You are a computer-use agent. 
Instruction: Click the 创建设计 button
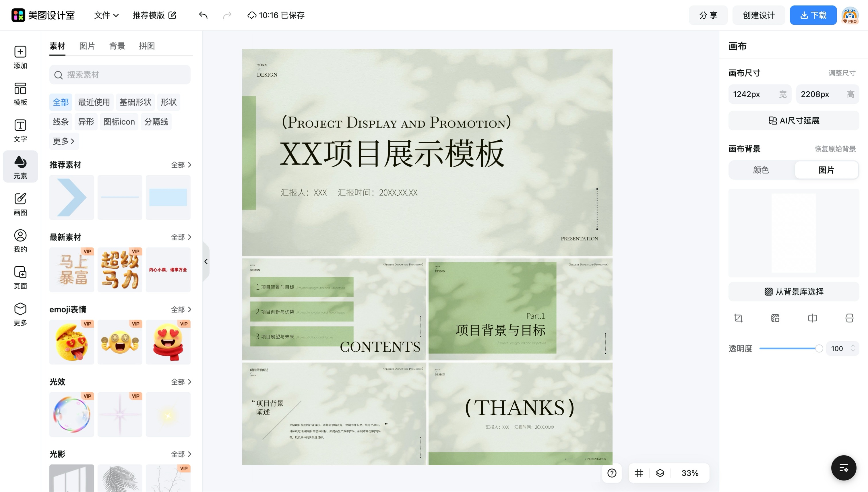click(x=759, y=15)
